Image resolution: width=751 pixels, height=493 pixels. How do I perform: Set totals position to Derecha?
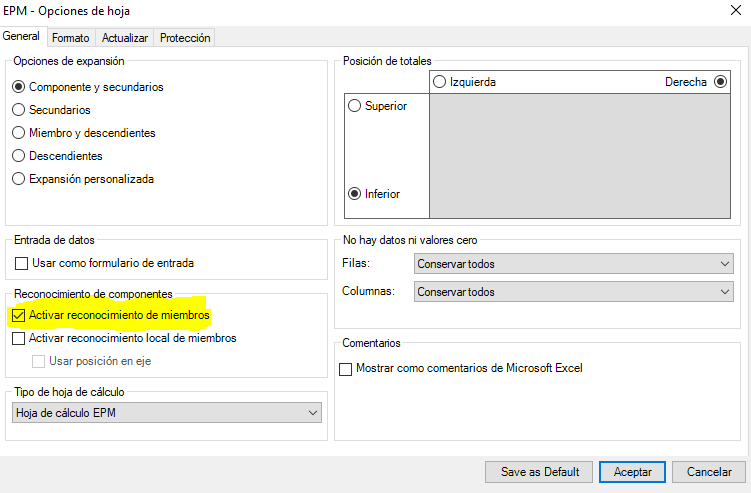[721, 82]
